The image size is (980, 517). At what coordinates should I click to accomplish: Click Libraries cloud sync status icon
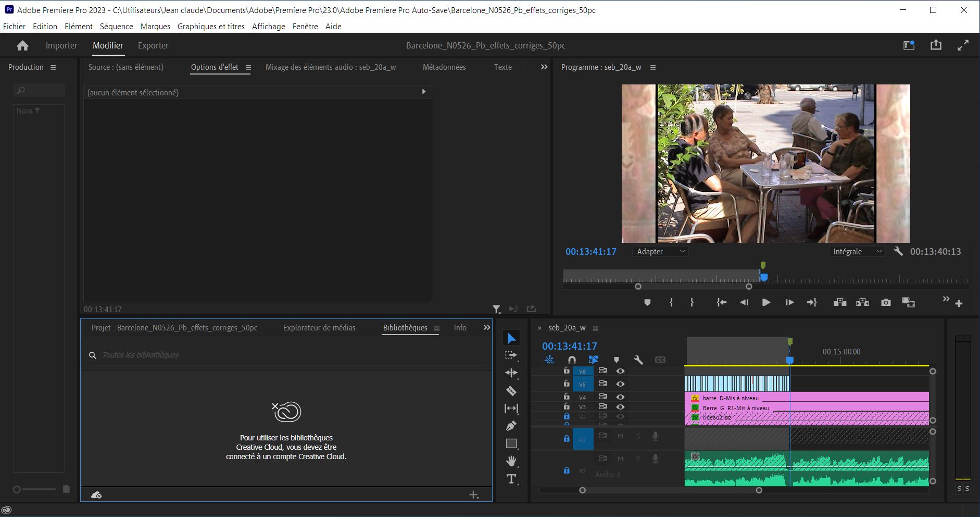click(96, 495)
